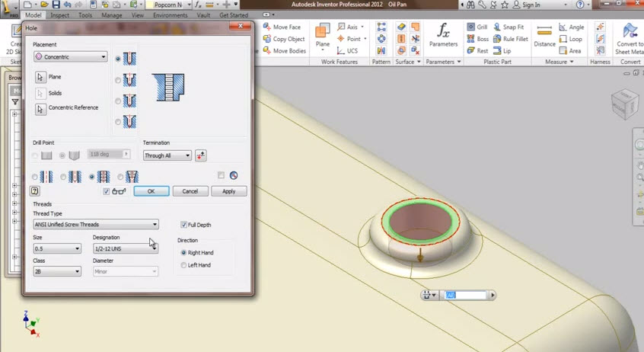Toggle the preview glasses checkbox
Viewport: 644px width, 352px height.
coord(107,191)
